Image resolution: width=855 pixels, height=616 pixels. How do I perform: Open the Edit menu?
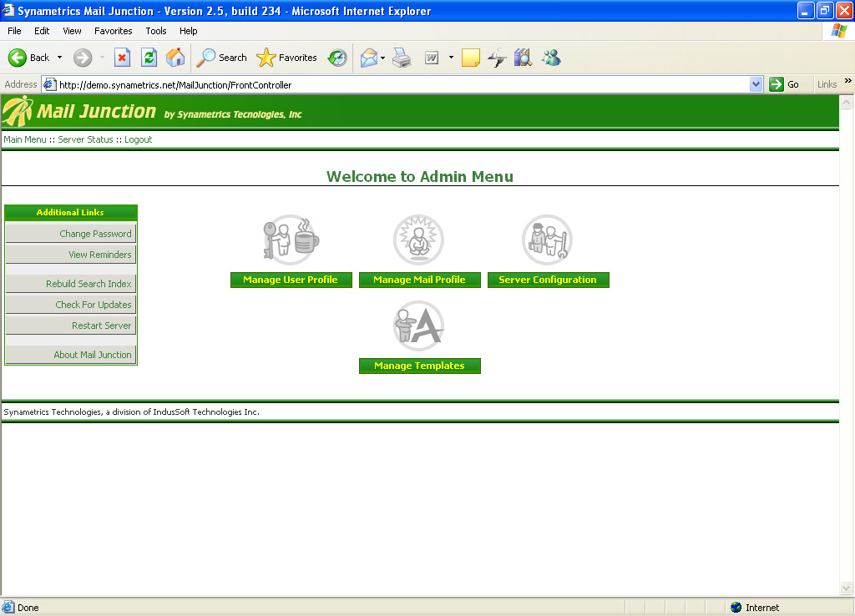click(x=42, y=31)
